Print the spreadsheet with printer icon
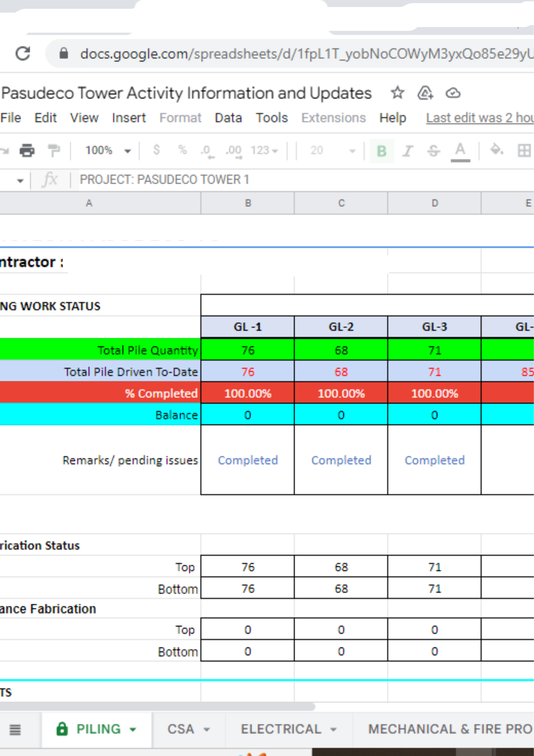The image size is (534, 756). 27,150
